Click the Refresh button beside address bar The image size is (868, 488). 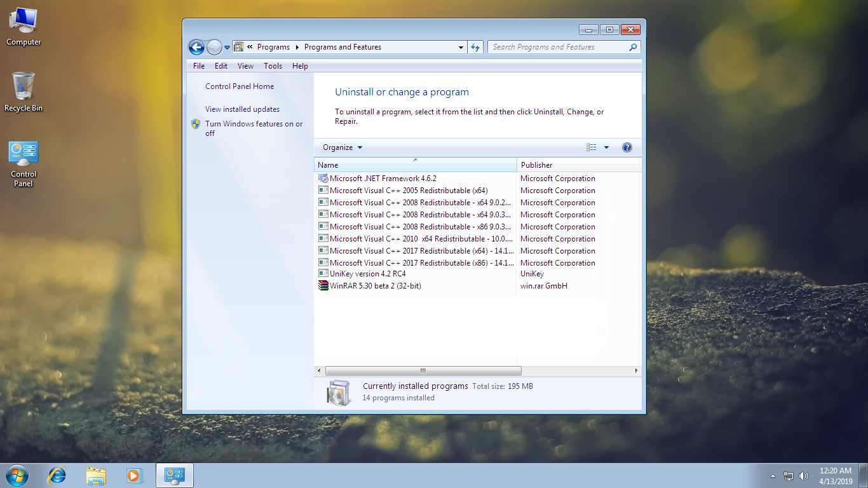tap(475, 47)
